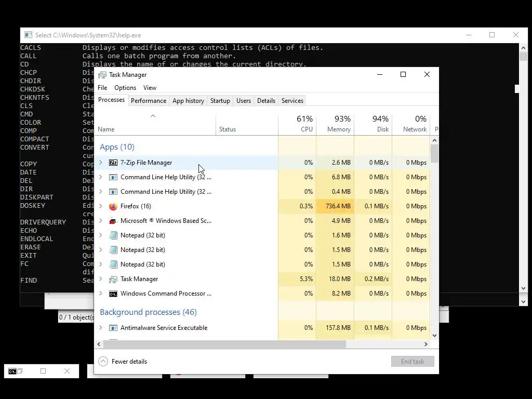Expand the Notepad row using 1.6 MB
This screenshot has width=532, height=399.
click(x=101, y=235)
